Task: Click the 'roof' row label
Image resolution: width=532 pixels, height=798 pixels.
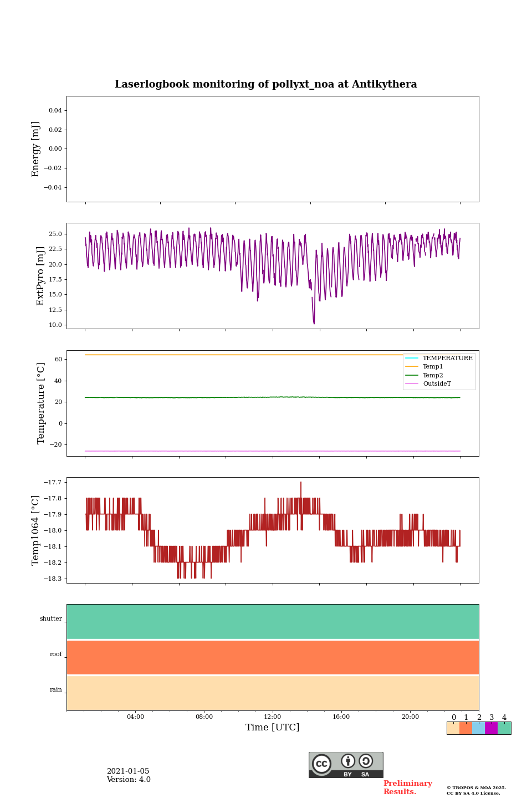Action: click(x=56, y=654)
